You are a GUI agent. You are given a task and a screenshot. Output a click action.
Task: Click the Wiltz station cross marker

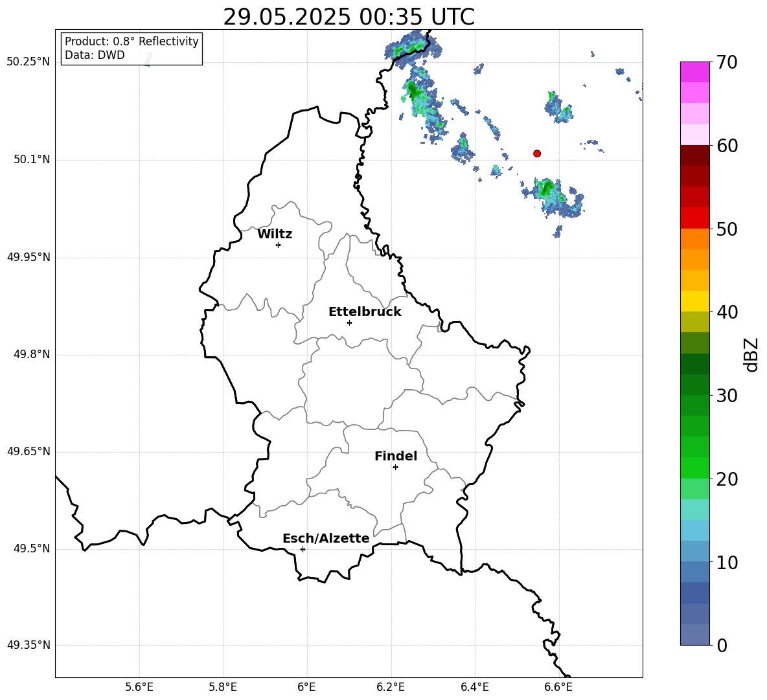(278, 245)
